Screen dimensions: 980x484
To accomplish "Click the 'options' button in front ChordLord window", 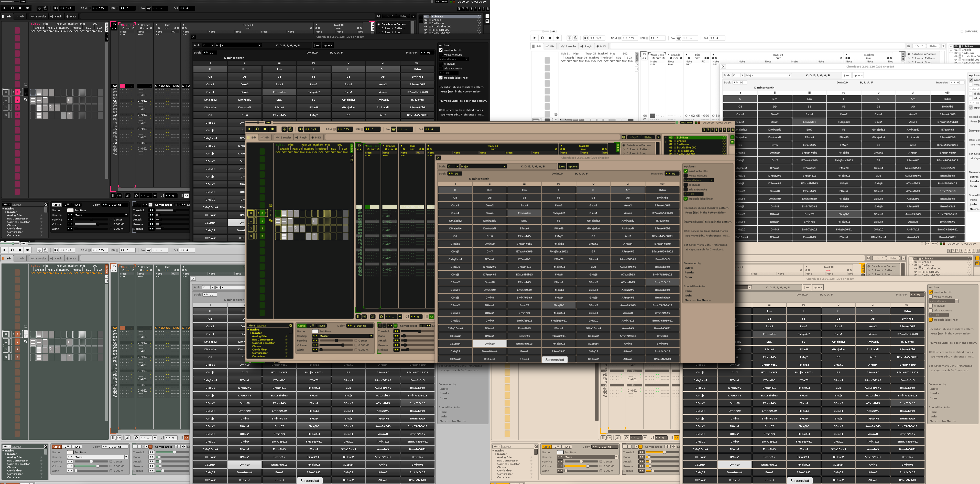I will [573, 166].
